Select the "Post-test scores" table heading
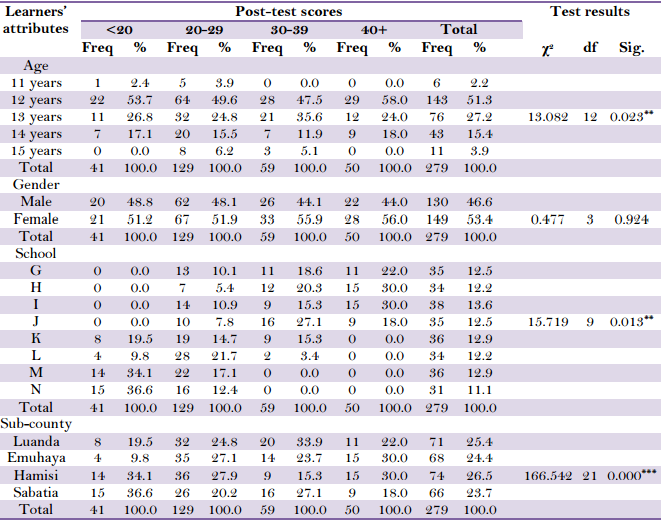Screen dimensions: 661x521 click(x=289, y=11)
